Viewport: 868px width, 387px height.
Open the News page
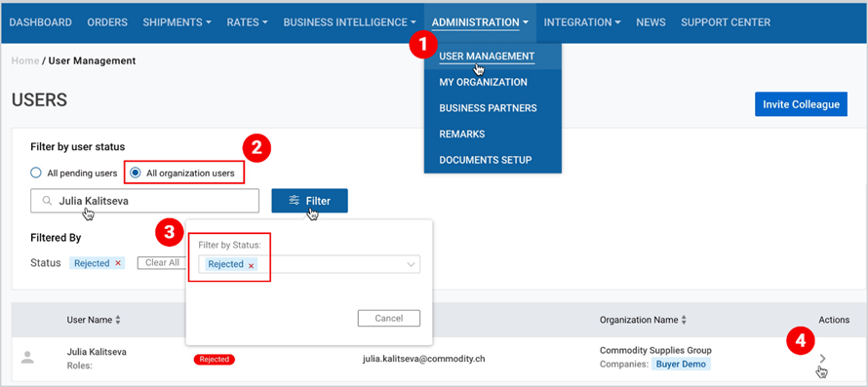tap(651, 22)
